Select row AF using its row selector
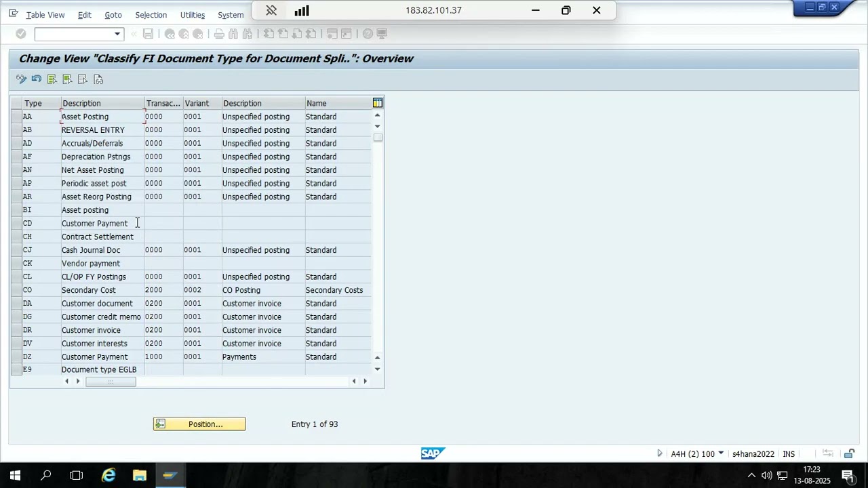Screen dimensions: 868x488 16,157
